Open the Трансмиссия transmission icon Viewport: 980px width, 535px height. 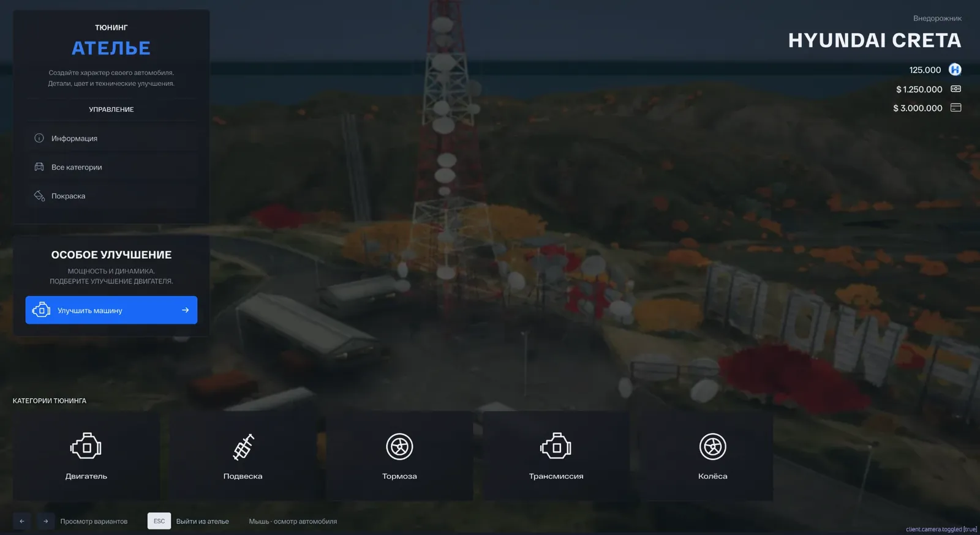click(556, 447)
